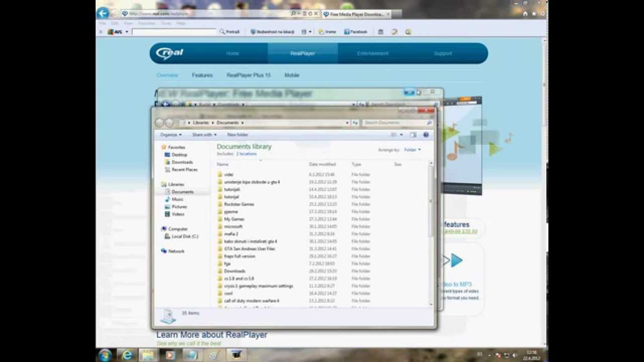Click the AVG toolbar Pretraži search button
This screenshot has height=362, width=644.
[230, 32]
